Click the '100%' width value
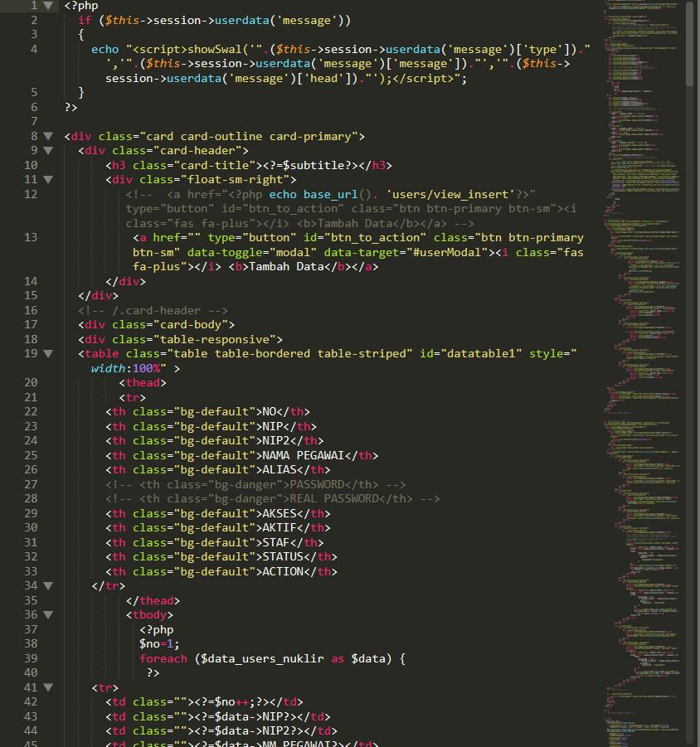The height and width of the screenshot is (747, 700). coord(146,369)
